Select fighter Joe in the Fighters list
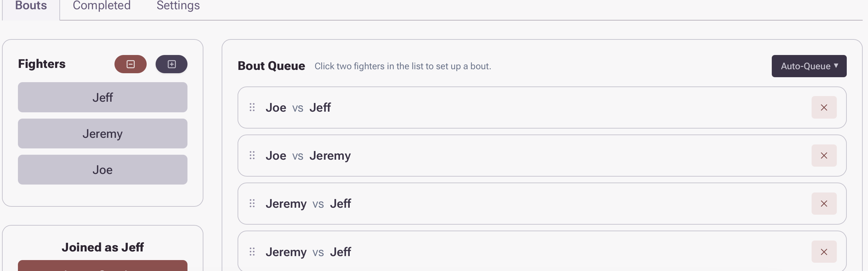868x271 pixels. [x=103, y=170]
